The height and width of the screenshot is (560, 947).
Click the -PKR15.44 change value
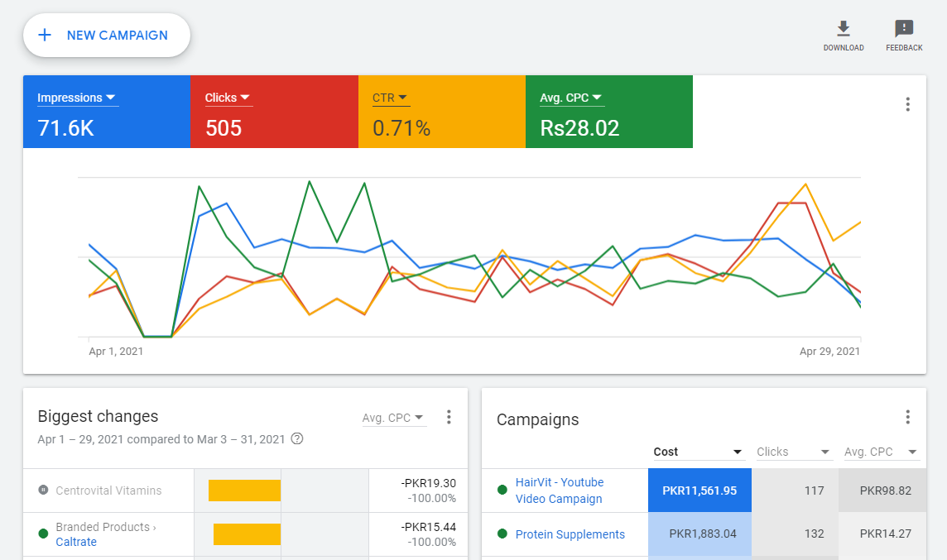coord(428,527)
